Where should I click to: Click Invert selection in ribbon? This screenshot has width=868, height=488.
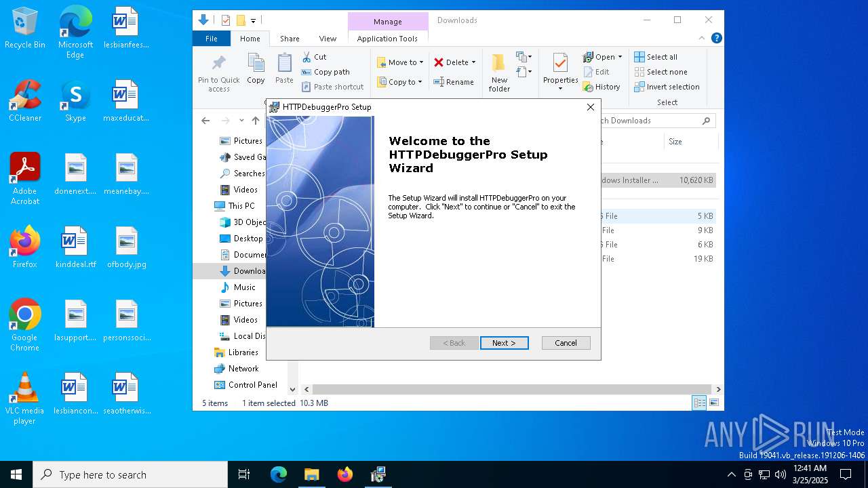(x=667, y=87)
